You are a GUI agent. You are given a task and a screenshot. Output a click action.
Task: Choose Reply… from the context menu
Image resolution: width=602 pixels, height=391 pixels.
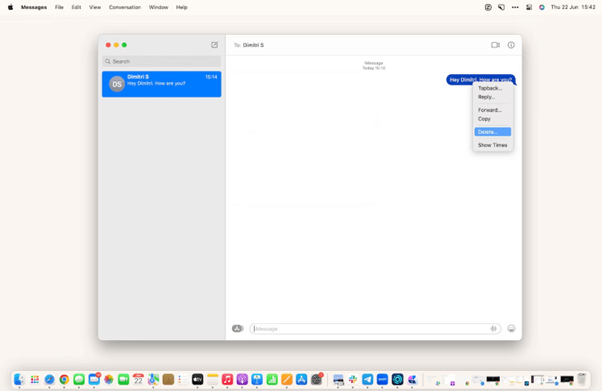click(x=493, y=97)
